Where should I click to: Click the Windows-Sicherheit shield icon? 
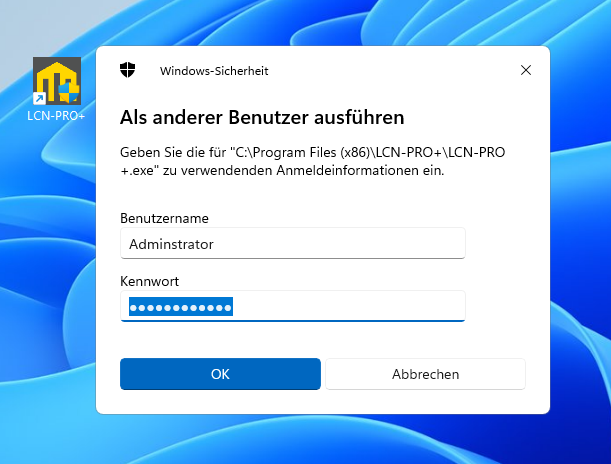(127, 70)
